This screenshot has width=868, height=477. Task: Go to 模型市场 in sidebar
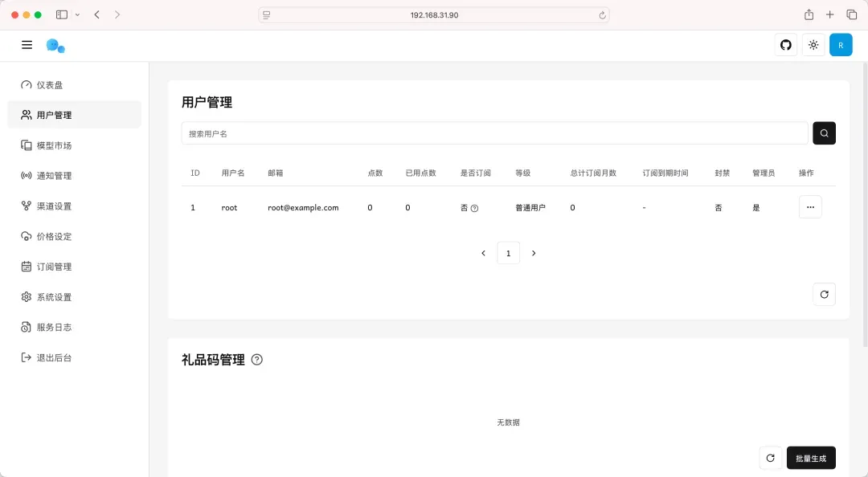tap(74, 145)
